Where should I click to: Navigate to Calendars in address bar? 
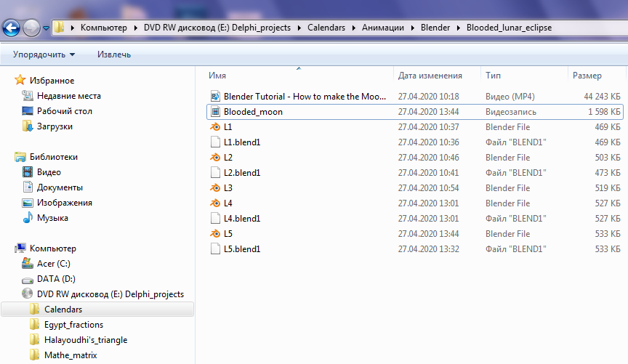coord(326,28)
